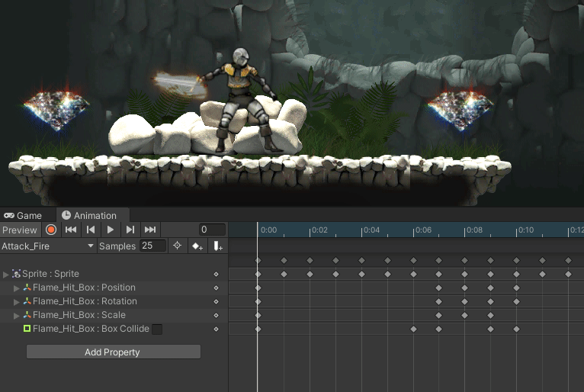The image size is (584, 392).
Task: Step to previous keyframe
Action: pyautogui.click(x=91, y=230)
